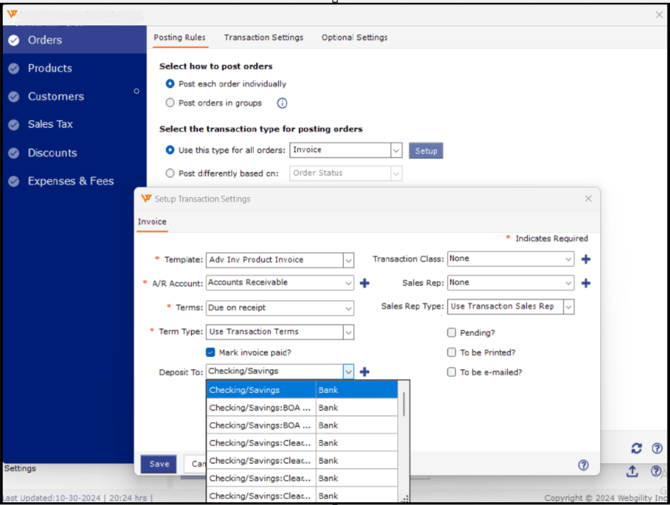Expand the Template dropdown
This screenshot has width=670, height=505.
(x=348, y=260)
